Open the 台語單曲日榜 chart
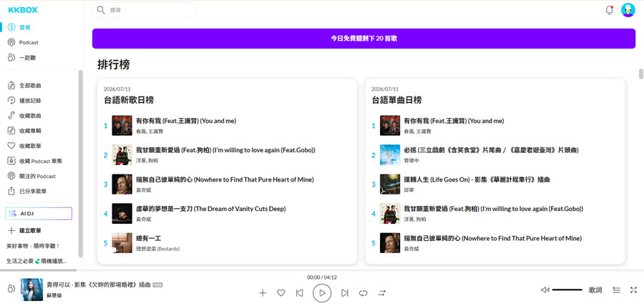The image size is (644, 306). 396,100
